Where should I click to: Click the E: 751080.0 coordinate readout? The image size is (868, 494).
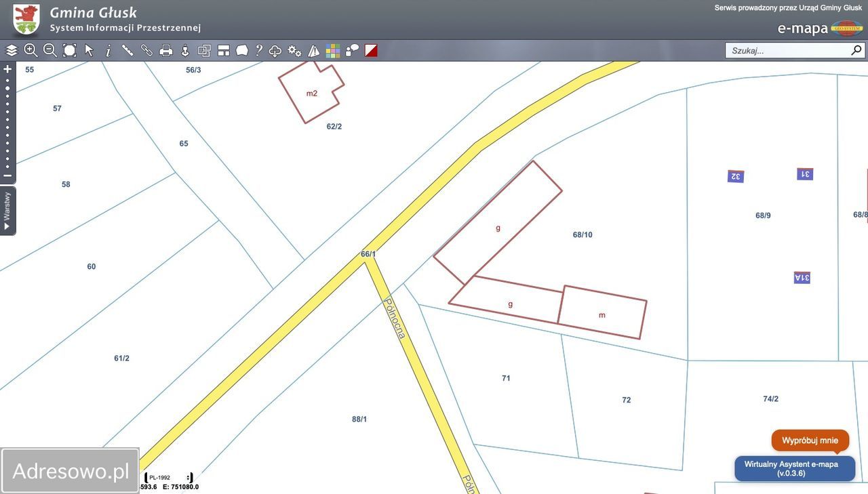click(180, 487)
